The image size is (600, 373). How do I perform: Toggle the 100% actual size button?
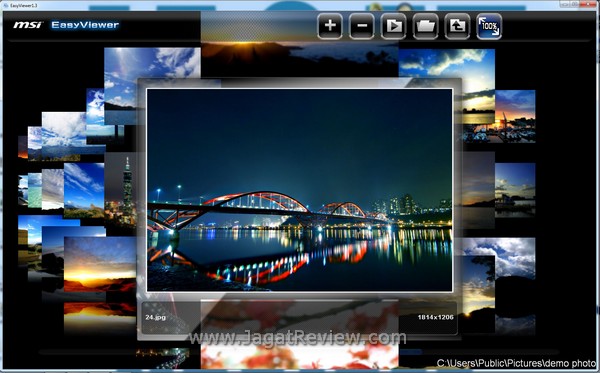[x=489, y=26]
